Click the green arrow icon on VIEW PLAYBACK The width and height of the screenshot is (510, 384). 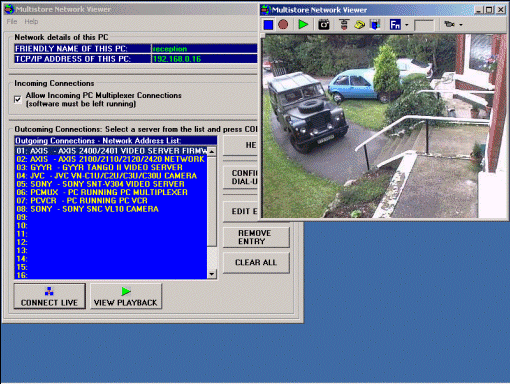126,291
